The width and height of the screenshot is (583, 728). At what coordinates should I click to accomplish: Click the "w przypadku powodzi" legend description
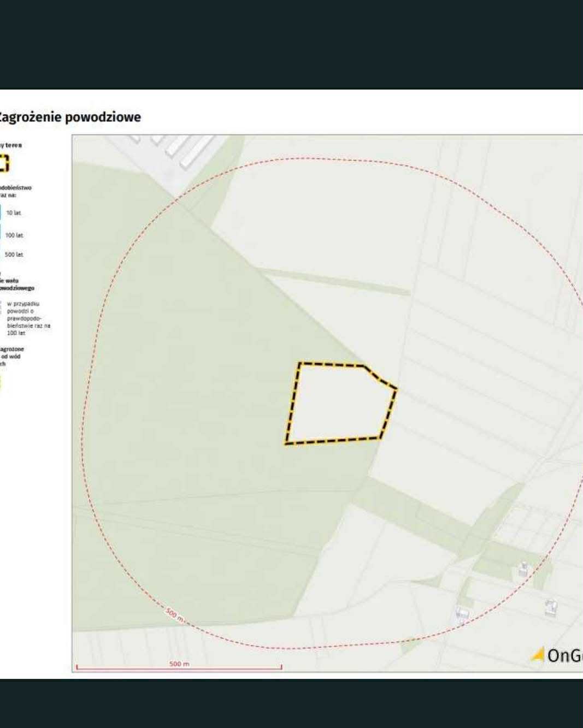(28, 318)
